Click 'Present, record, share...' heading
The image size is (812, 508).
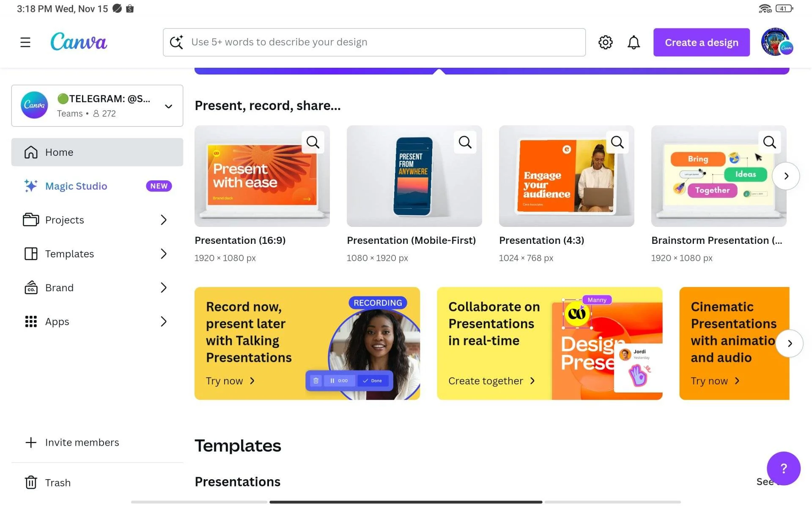268,105
